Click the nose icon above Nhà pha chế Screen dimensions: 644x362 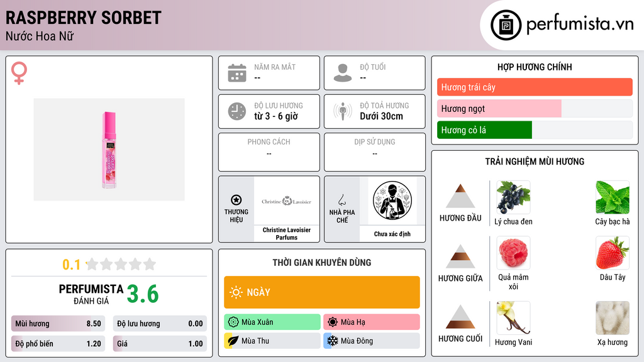(x=341, y=200)
